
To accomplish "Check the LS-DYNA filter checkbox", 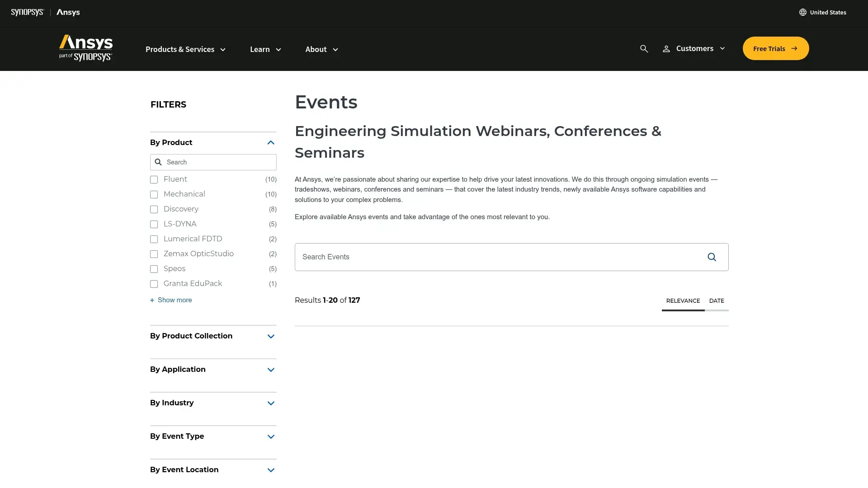I will (154, 224).
